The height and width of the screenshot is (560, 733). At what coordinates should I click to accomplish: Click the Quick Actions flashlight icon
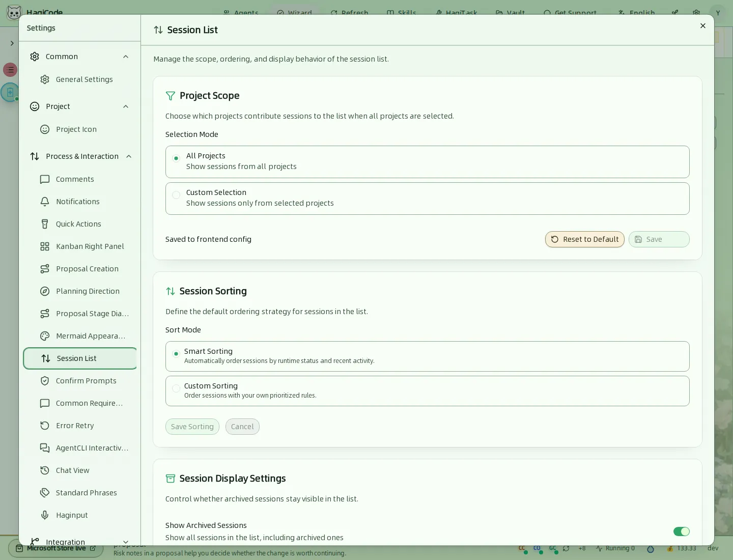tap(45, 224)
